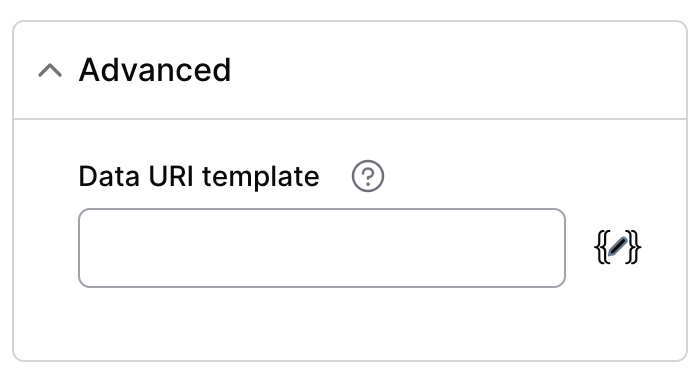The image size is (698, 390).
Task: Select the up-chevron beside Advanced
Action: pyautogui.click(x=50, y=70)
